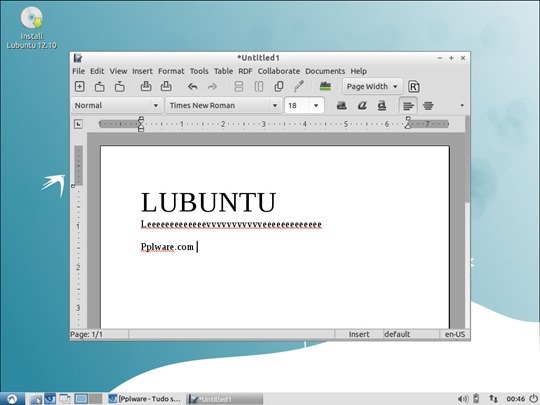Viewport: 540px width, 405px height.
Task: Toggle bold text formatting
Action: [341, 105]
